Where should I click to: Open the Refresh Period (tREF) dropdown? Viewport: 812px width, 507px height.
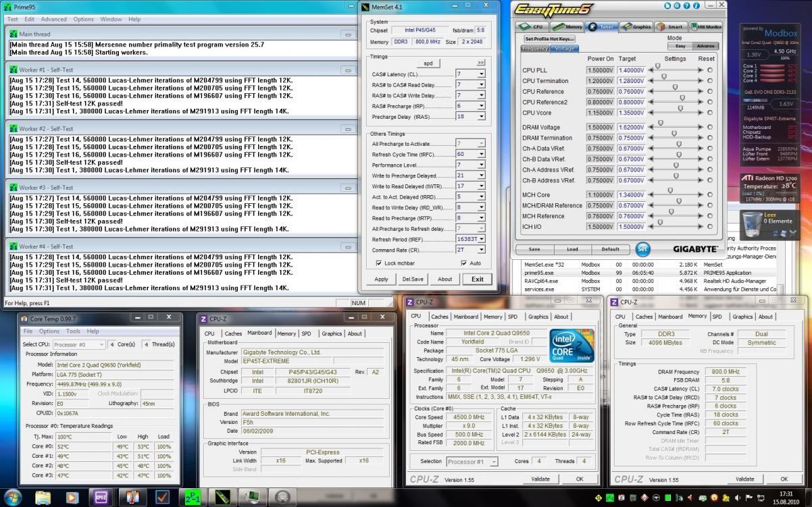481,239
